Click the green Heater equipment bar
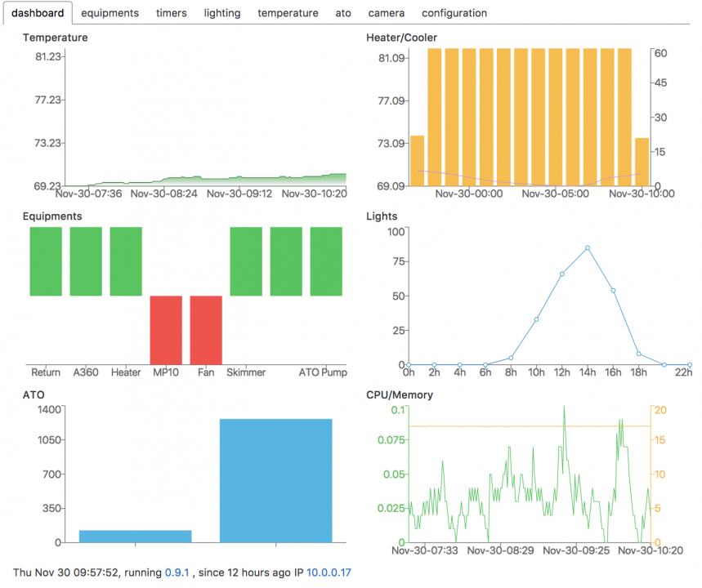Viewport: 702px width, 588px height. pyautogui.click(x=126, y=261)
